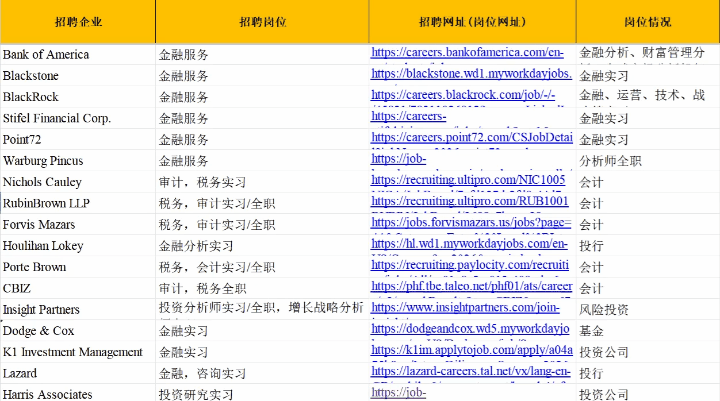This screenshot has height=401, width=720.
Task: Open the Blackstone myworkdayjobs link
Action: click(471, 73)
